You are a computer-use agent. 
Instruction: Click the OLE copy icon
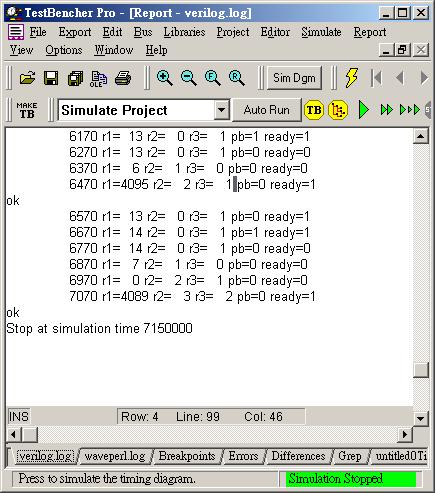pyautogui.click(x=98, y=79)
